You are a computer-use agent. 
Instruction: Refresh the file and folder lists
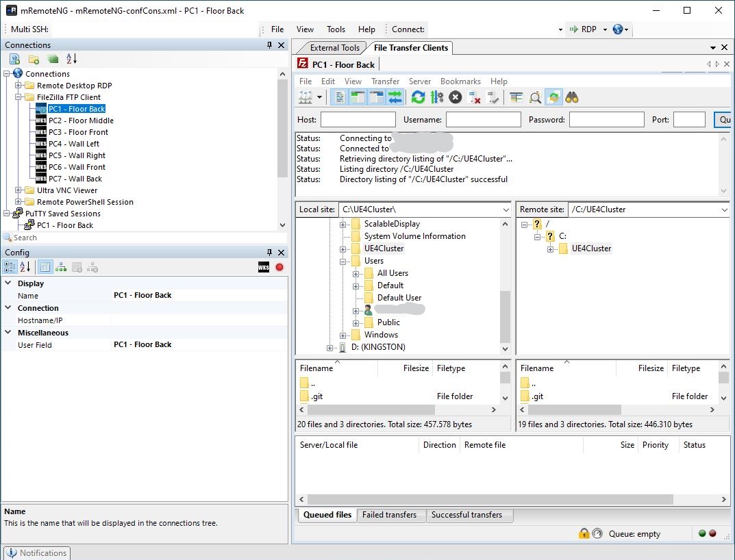click(418, 97)
